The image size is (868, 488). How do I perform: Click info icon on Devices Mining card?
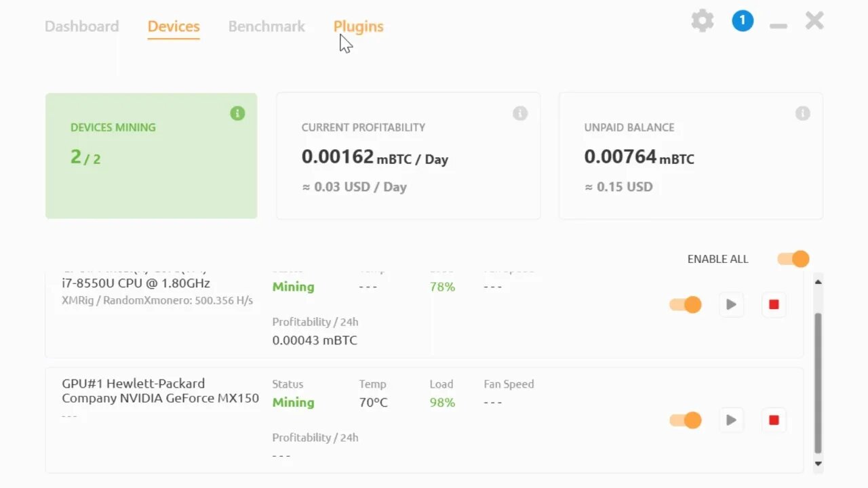237,113
